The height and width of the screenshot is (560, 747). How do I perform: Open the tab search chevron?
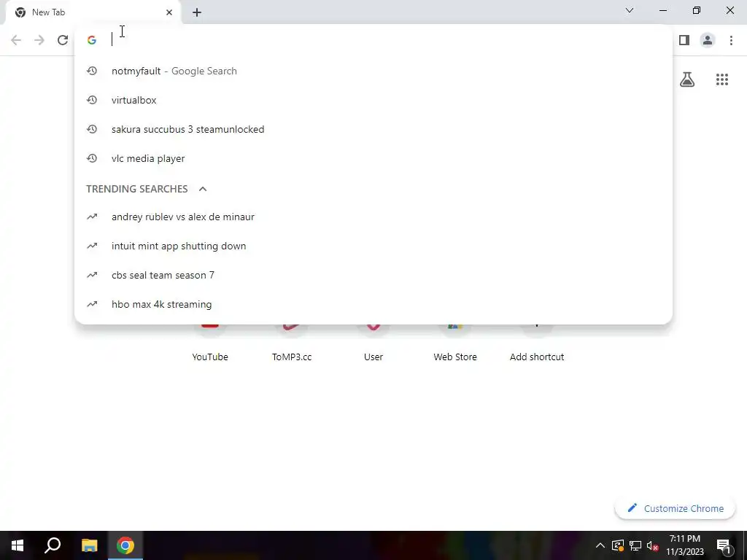pos(630,10)
